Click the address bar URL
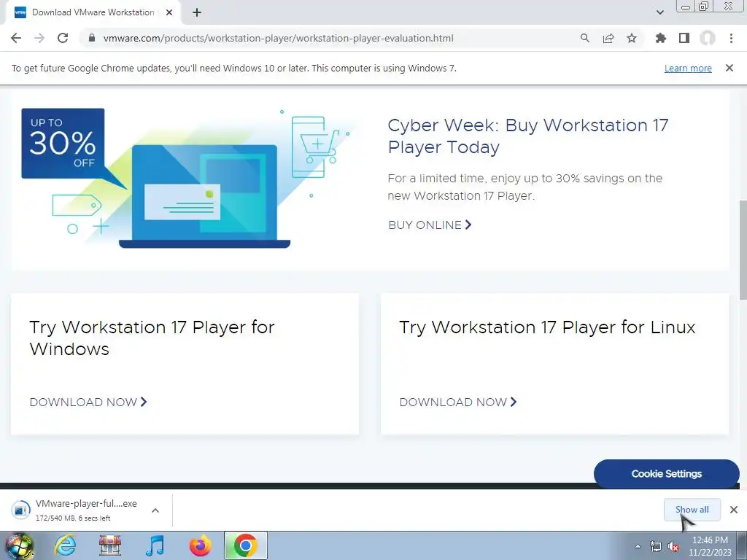Viewport: 747px width, 560px height. click(x=278, y=38)
